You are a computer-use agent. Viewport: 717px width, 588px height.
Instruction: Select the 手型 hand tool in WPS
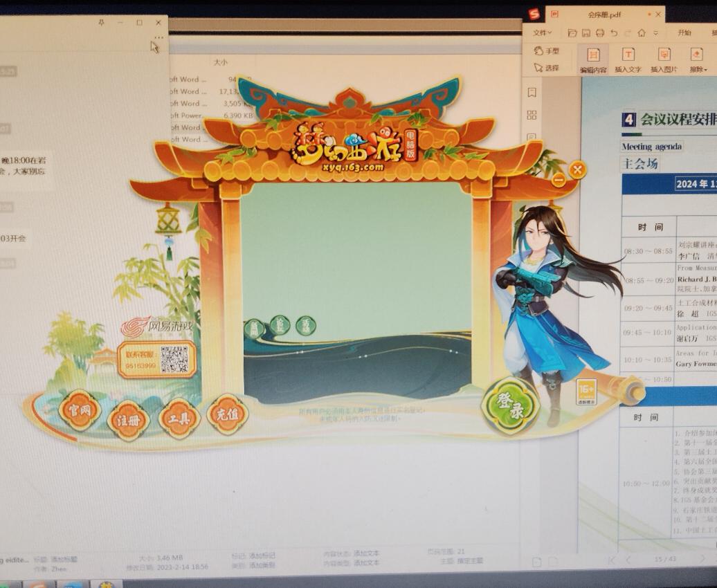(547, 51)
